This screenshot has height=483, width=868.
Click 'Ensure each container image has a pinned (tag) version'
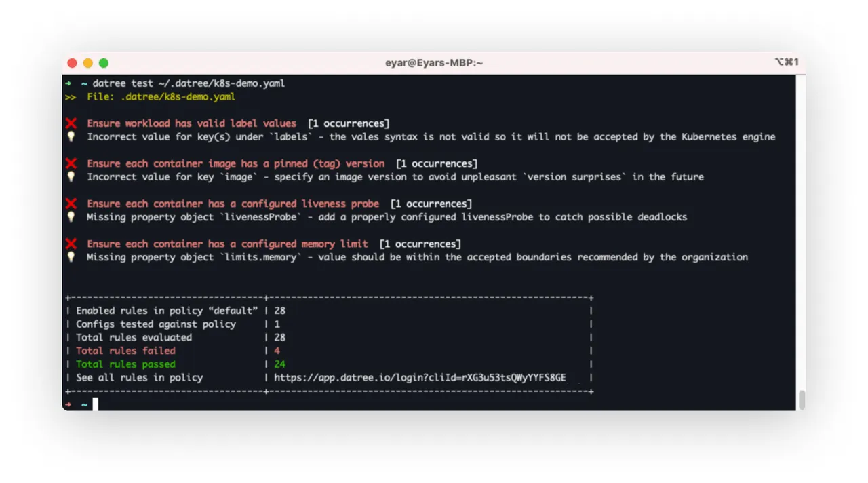[x=235, y=163]
